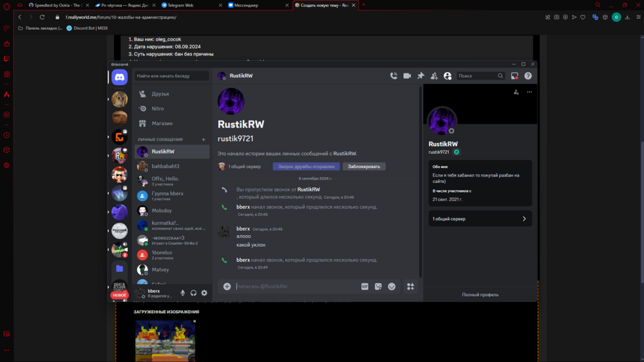Open browser snapshot camera icon
Screen dimensions: 644x362
coord(556,17)
